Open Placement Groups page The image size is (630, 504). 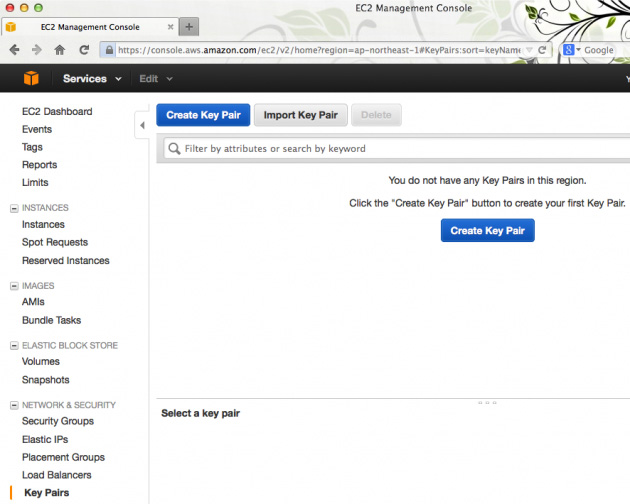point(63,457)
